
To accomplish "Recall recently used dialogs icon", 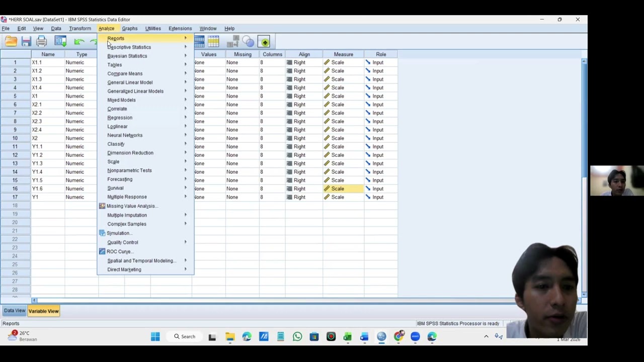I will pos(60,42).
